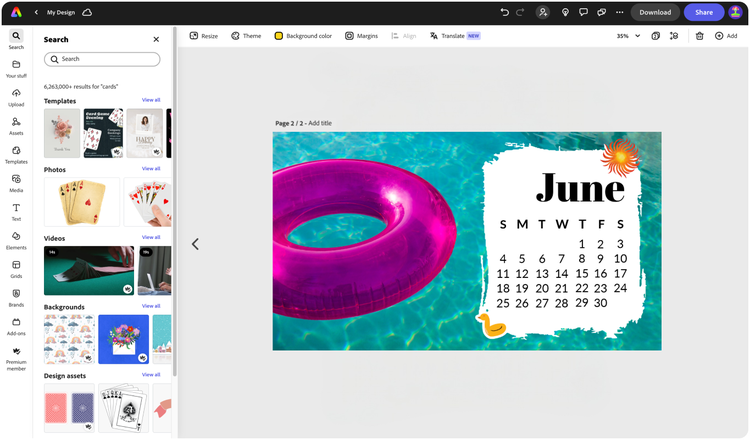Close the Search panel
Image resolution: width=750 pixels, height=440 pixels.
[x=156, y=39]
